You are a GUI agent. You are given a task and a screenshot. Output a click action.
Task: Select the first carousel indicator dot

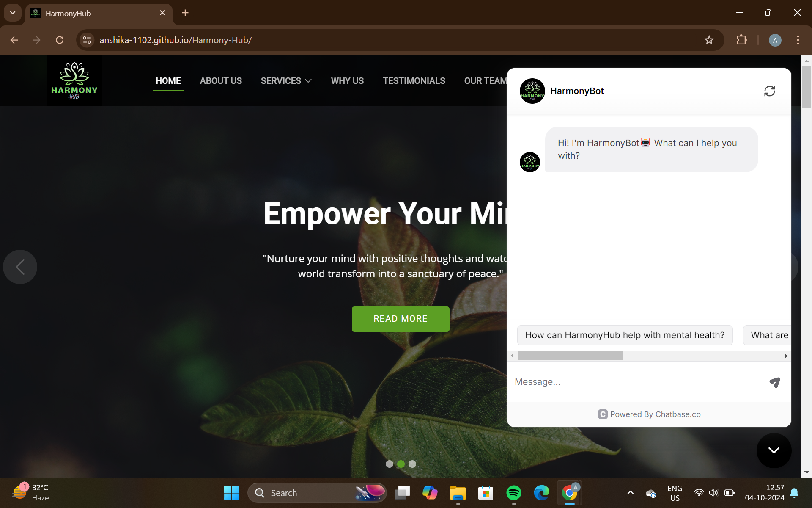(x=390, y=464)
